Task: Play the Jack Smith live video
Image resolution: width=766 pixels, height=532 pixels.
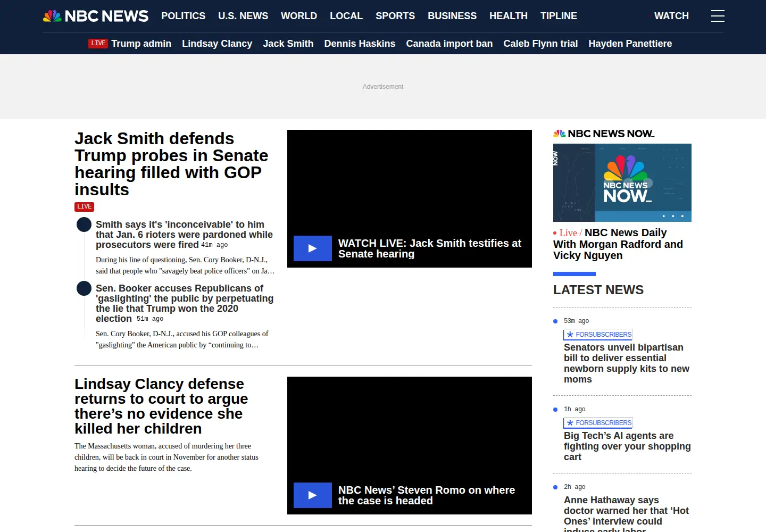Action: click(x=313, y=248)
